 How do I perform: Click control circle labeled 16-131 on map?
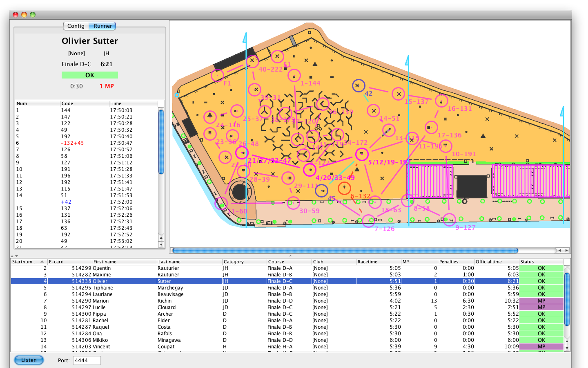[441, 101]
